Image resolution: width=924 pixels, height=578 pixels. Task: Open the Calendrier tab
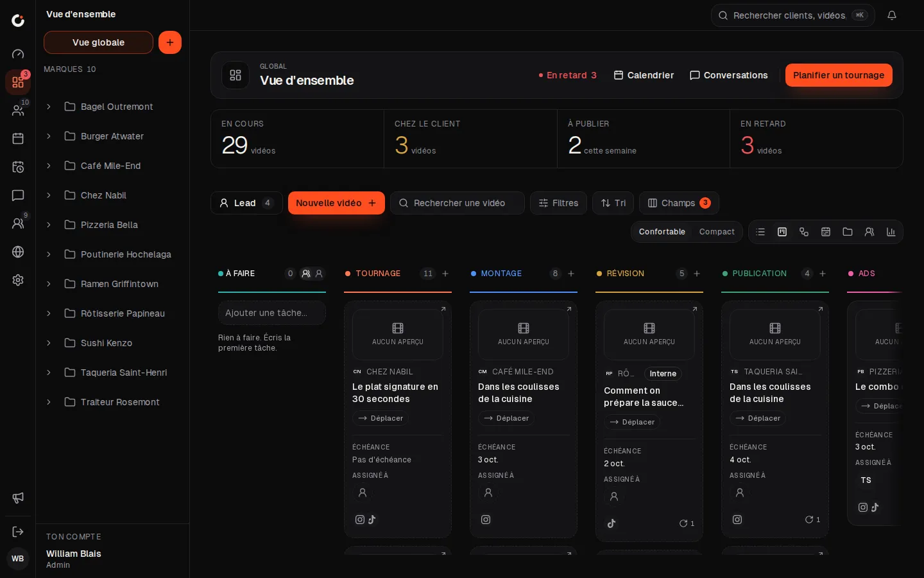[x=644, y=75]
